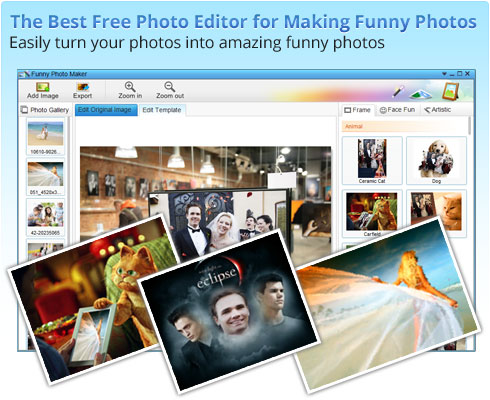This screenshot has height=400, width=490.
Task: Select the magic wand icon
Action: coord(398,91)
